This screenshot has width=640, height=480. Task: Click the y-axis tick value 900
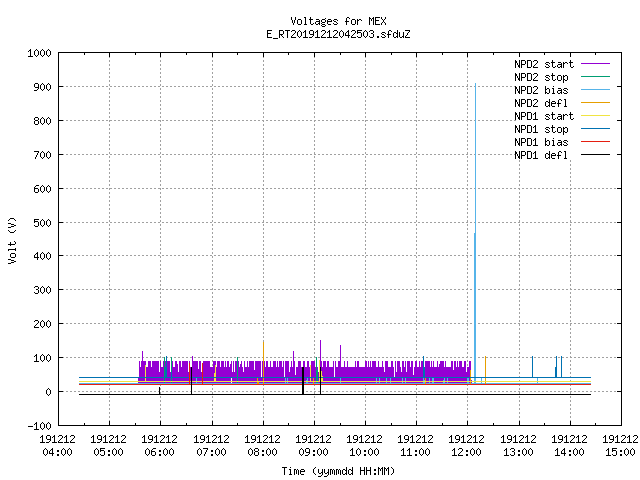(42, 87)
